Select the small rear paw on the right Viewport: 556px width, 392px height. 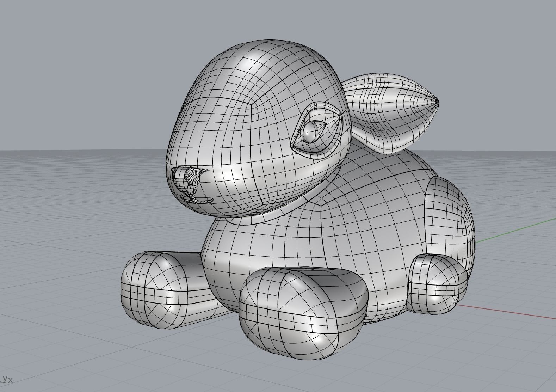[437, 284]
